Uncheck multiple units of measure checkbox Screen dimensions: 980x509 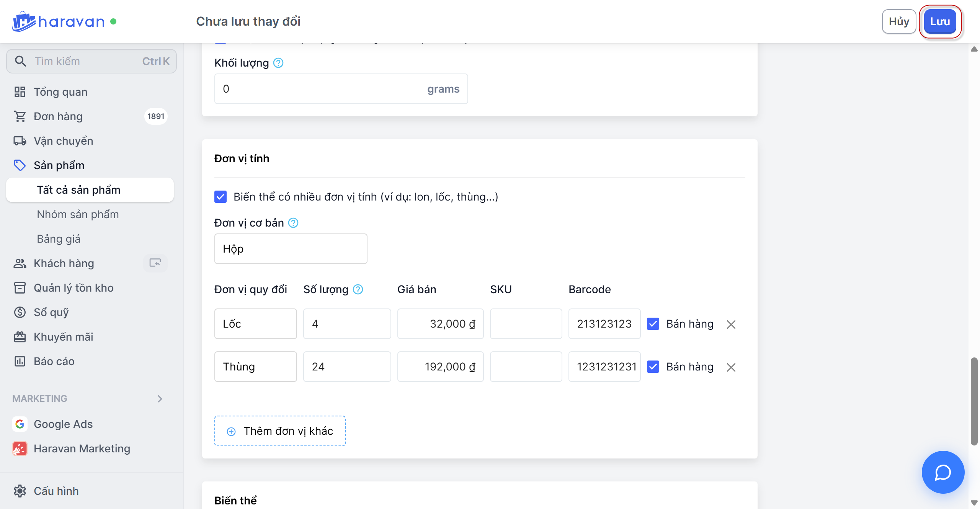pyautogui.click(x=220, y=197)
